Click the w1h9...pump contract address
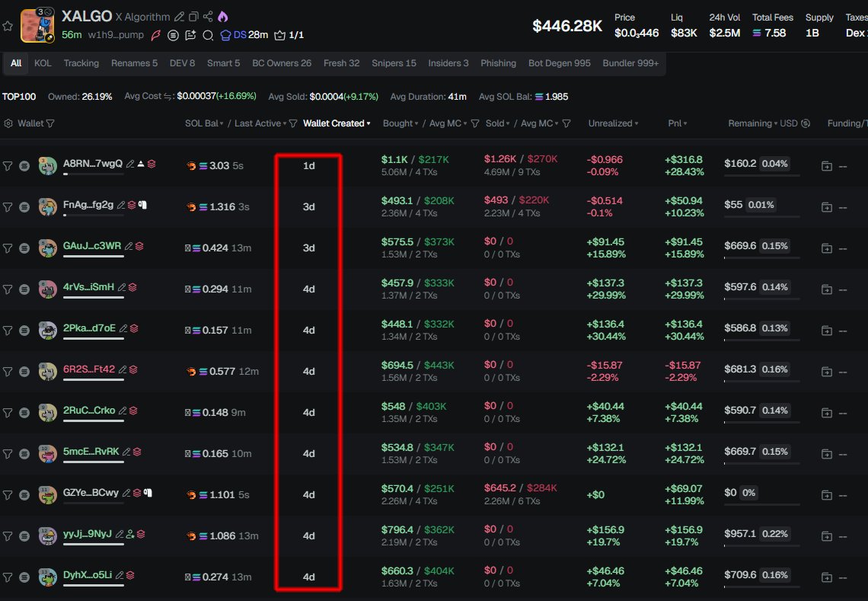The height and width of the screenshot is (601, 868). click(x=116, y=35)
